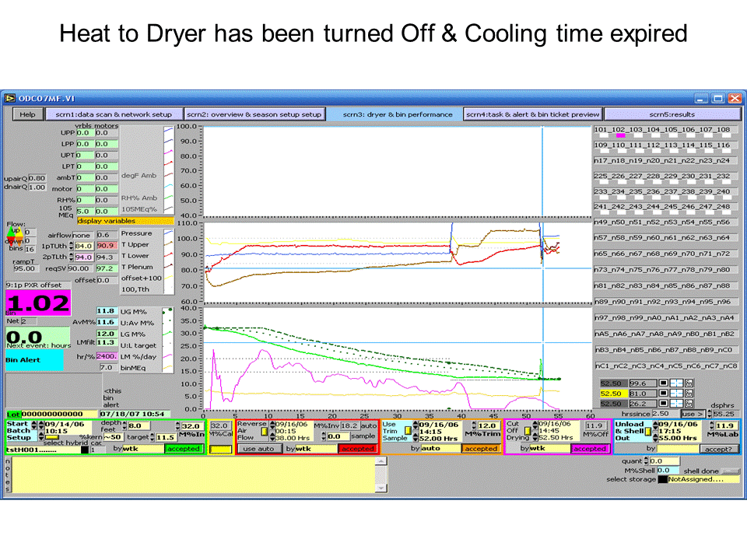Open the select storage black dropdown
The image size is (747, 560).
tap(662, 480)
